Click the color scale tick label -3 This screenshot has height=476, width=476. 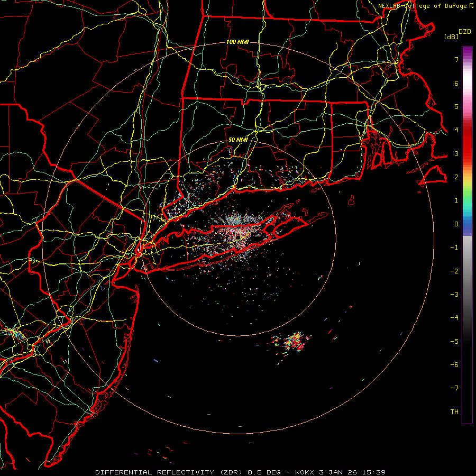click(x=454, y=295)
